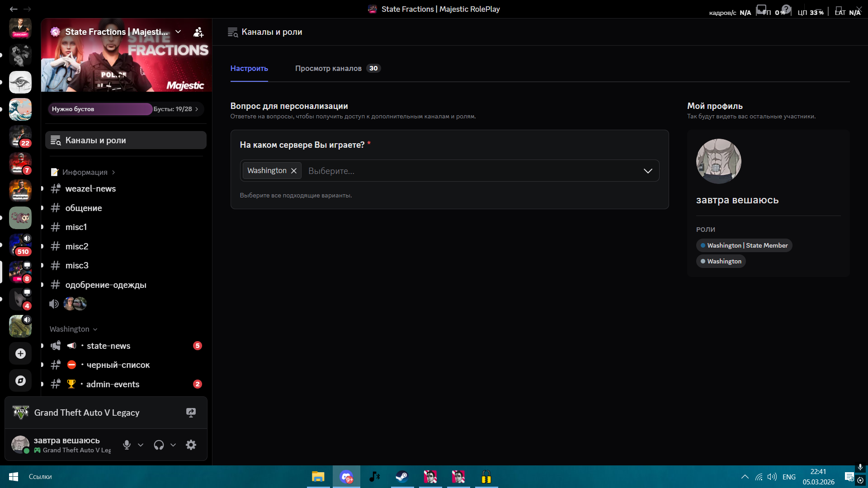The width and height of the screenshot is (868, 488).
Task: Open Discover servers compass icon
Action: (x=20, y=381)
